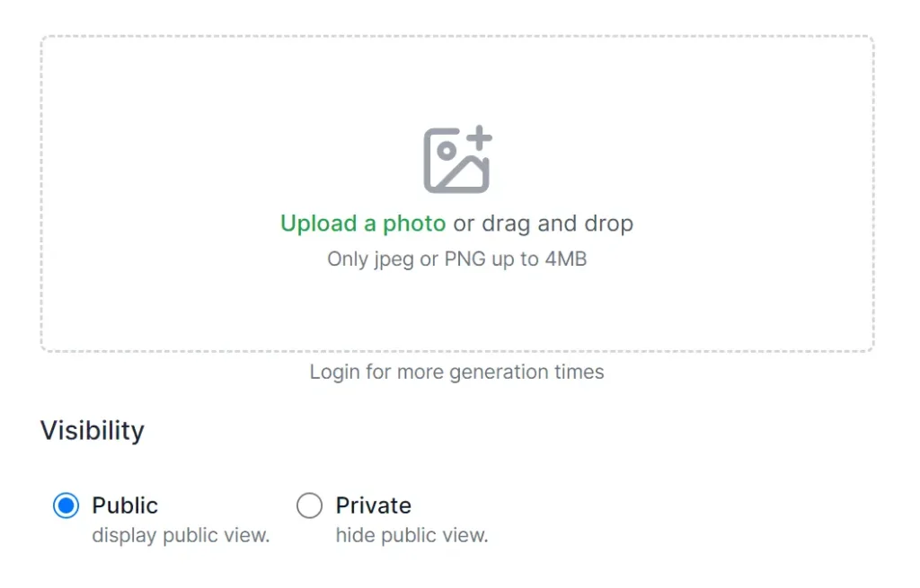Click the hide public view description

coord(411,535)
